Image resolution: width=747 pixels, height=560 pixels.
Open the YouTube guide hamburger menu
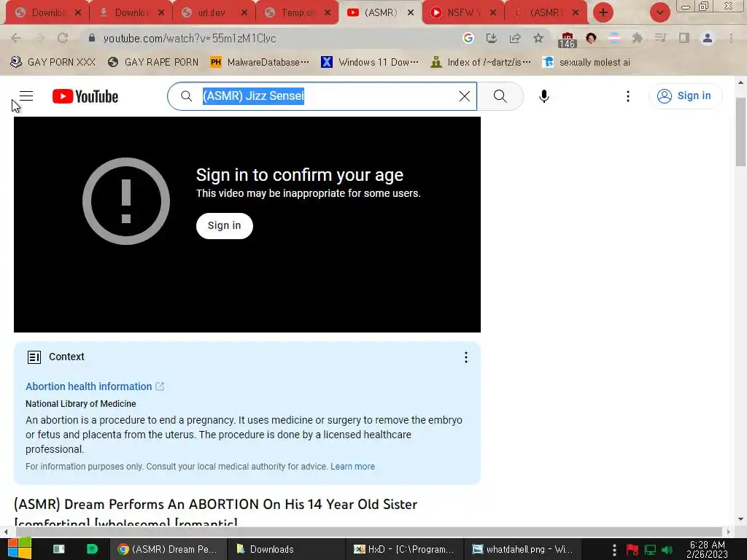point(26,96)
